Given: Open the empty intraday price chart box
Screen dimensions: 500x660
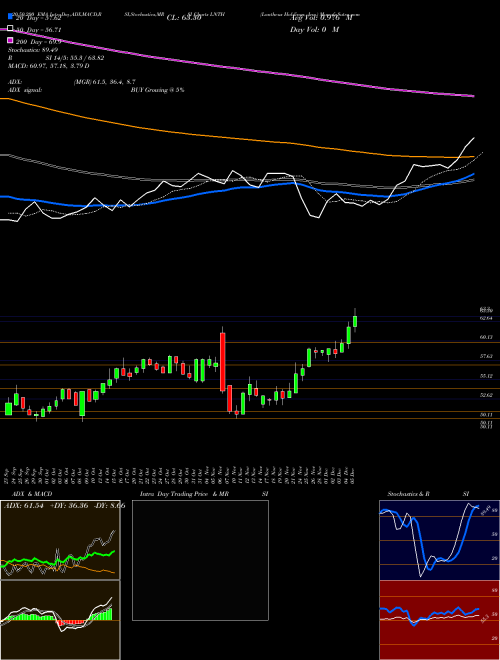Looking at the screenshot, I should click(200, 560).
